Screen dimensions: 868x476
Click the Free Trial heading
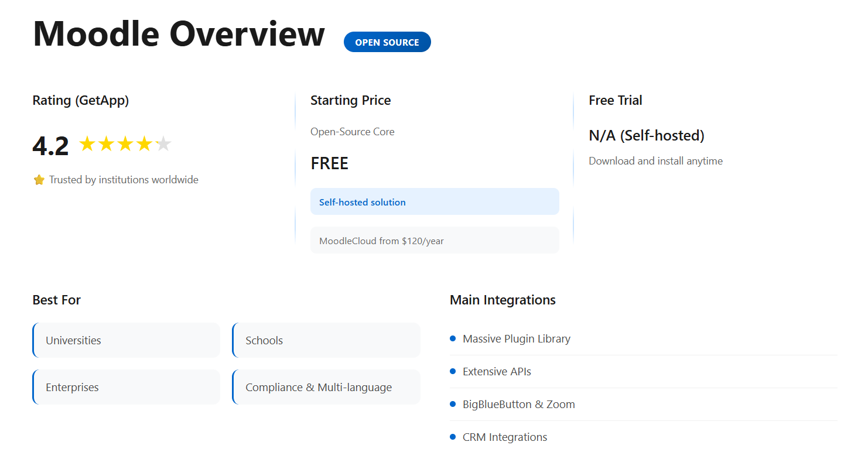coord(616,100)
